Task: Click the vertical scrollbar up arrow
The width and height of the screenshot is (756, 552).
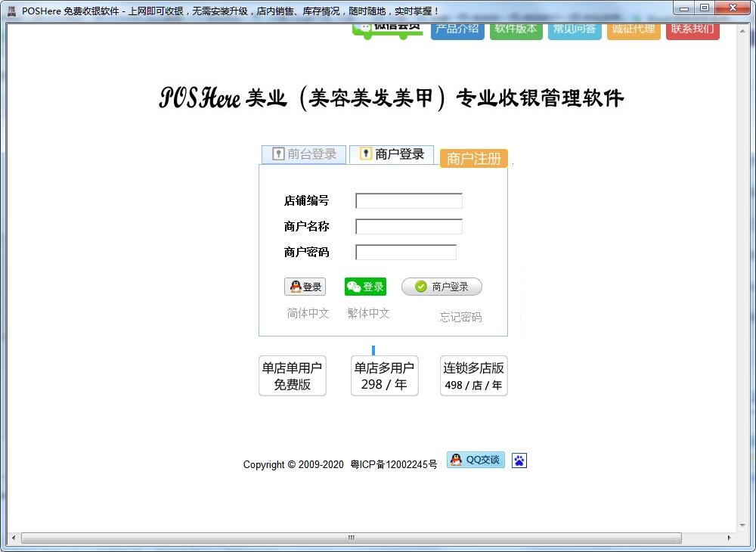Action: pyautogui.click(x=742, y=30)
